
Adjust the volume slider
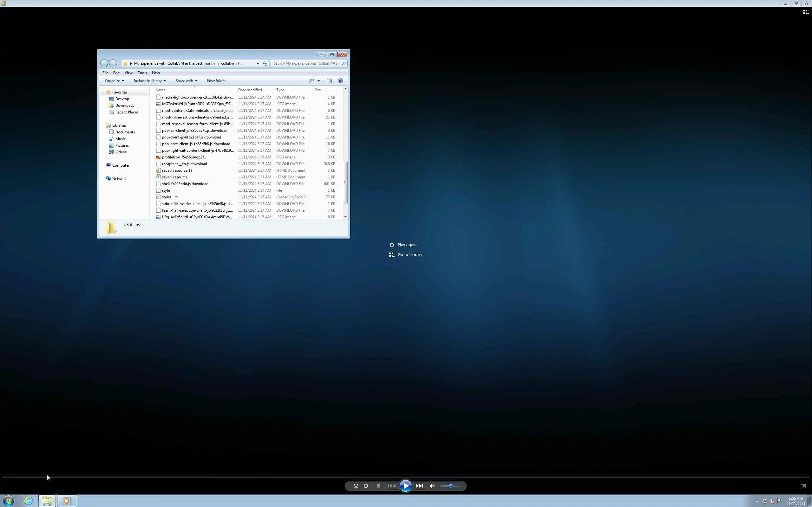click(451, 486)
